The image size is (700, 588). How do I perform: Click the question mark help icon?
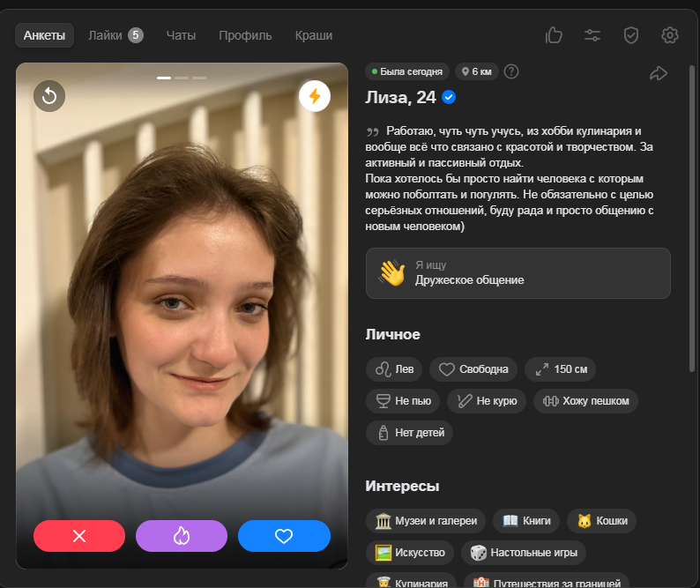[x=510, y=72]
